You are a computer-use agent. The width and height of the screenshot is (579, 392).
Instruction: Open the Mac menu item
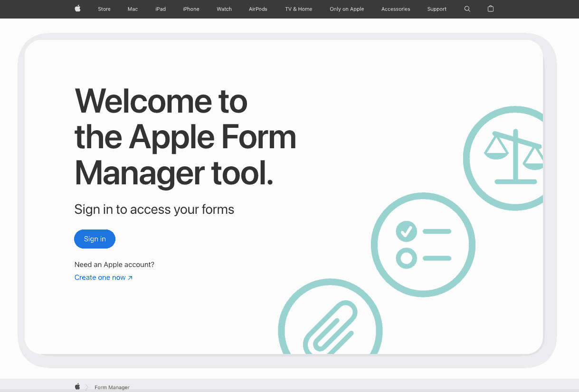click(133, 9)
